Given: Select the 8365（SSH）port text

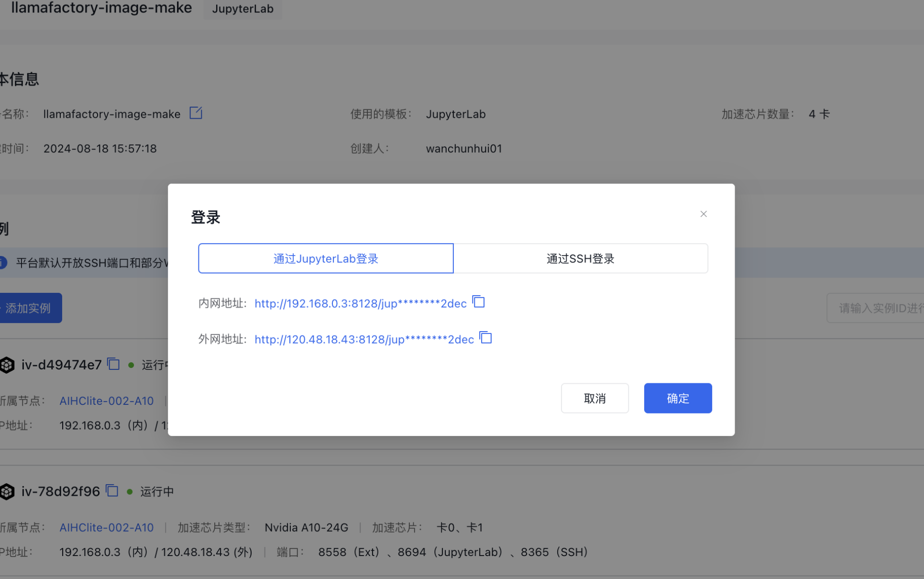Looking at the screenshot, I should [x=554, y=552].
